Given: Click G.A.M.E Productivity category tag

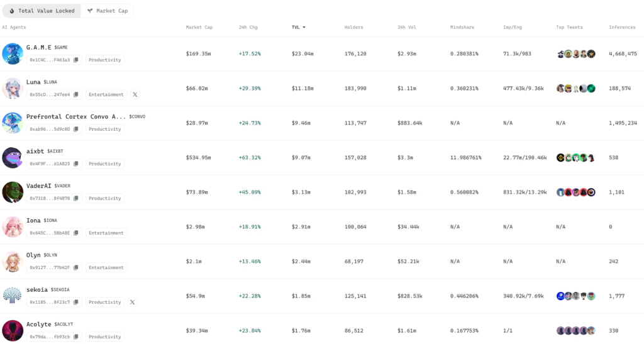Looking at the screenshot, I should [105, 60].
